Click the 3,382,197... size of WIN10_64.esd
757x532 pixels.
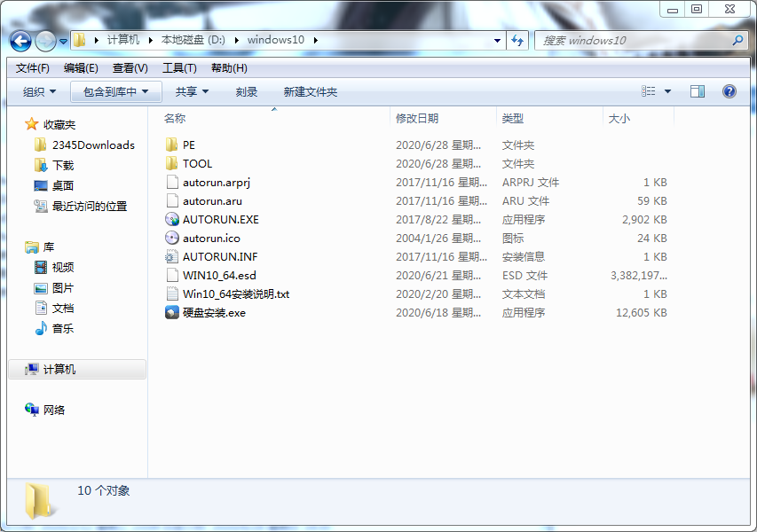click(639, 276)
